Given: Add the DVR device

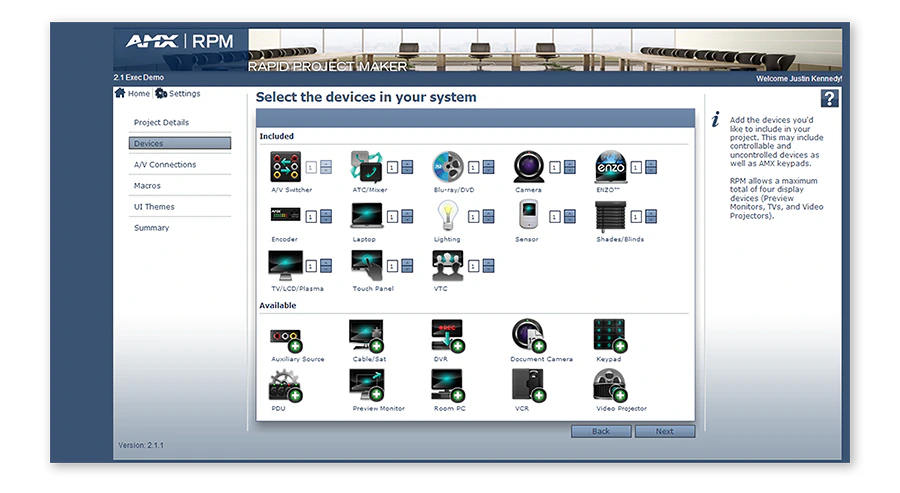Looking at the screenshot, I should coord(448,336).
